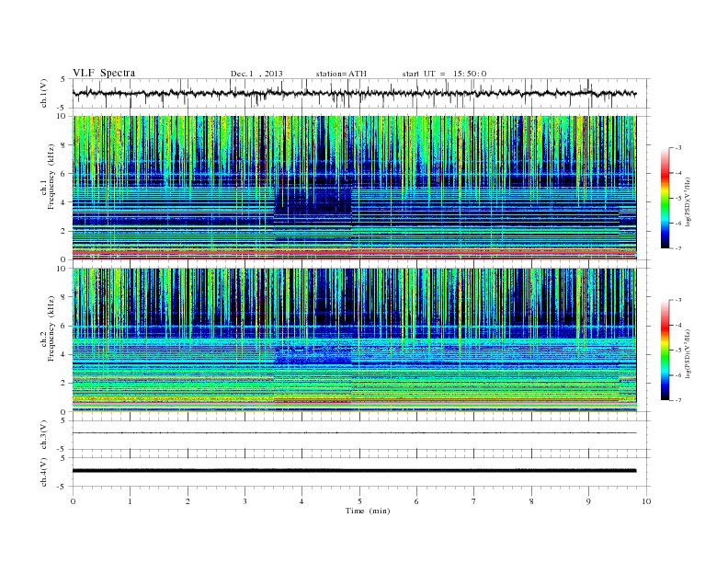The width and height of the screenshot is (728, 563).
Task: Click time-axis tick label '2'
Action: (188, 501)
